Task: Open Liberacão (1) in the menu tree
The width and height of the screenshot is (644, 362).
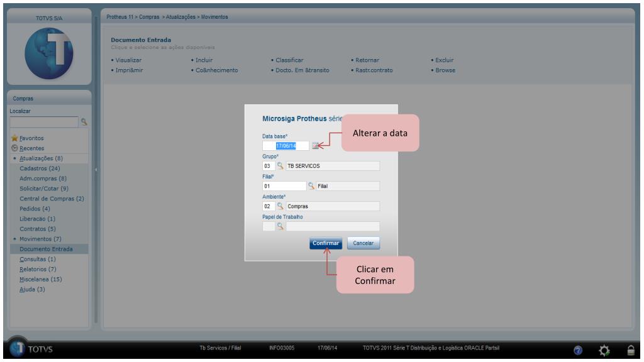Action: [37, 219]
